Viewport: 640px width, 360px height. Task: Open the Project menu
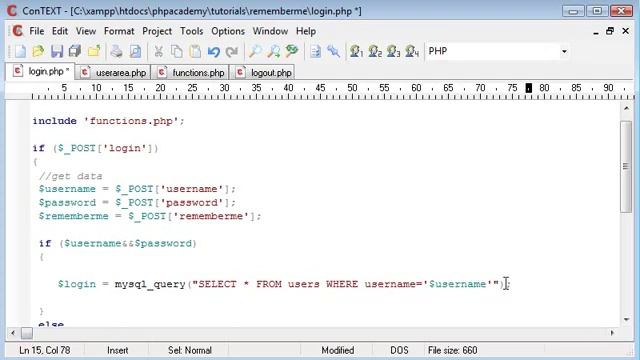pyautogui.click(x=157, y=31)
